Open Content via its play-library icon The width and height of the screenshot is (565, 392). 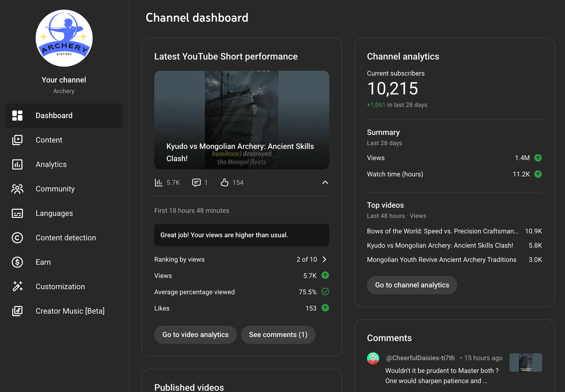point(17,140)
